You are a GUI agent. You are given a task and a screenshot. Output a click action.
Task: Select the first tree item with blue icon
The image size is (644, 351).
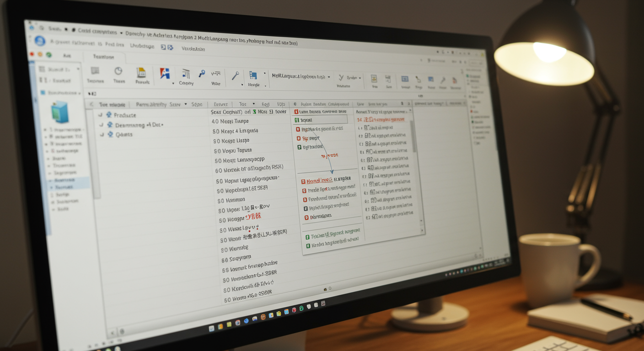coord(124,115)
